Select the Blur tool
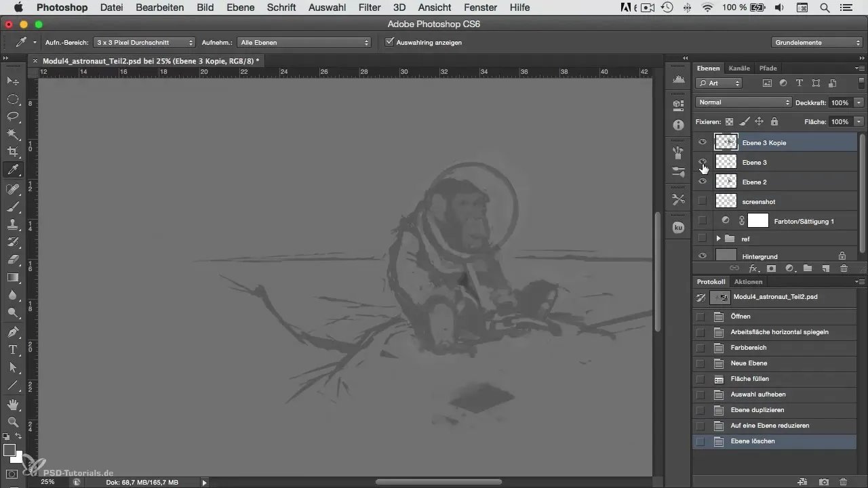Screen dimensions: 868x488 click(x=12, y=295)
